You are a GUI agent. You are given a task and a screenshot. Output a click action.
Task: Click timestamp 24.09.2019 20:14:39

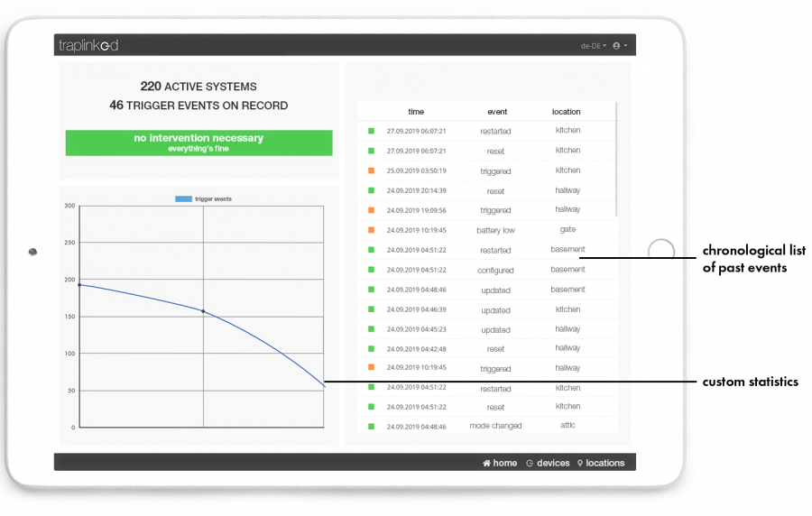click(x=416, y=190)
